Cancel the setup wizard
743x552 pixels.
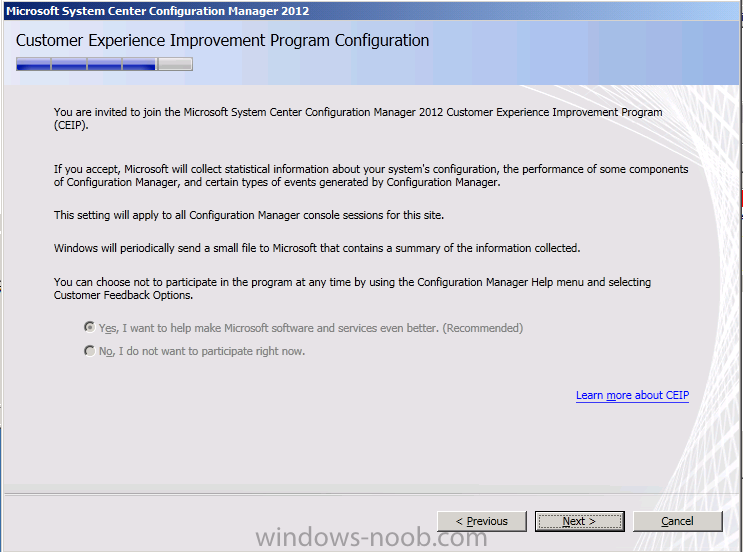pyautogui.click(x=677, y=521)
